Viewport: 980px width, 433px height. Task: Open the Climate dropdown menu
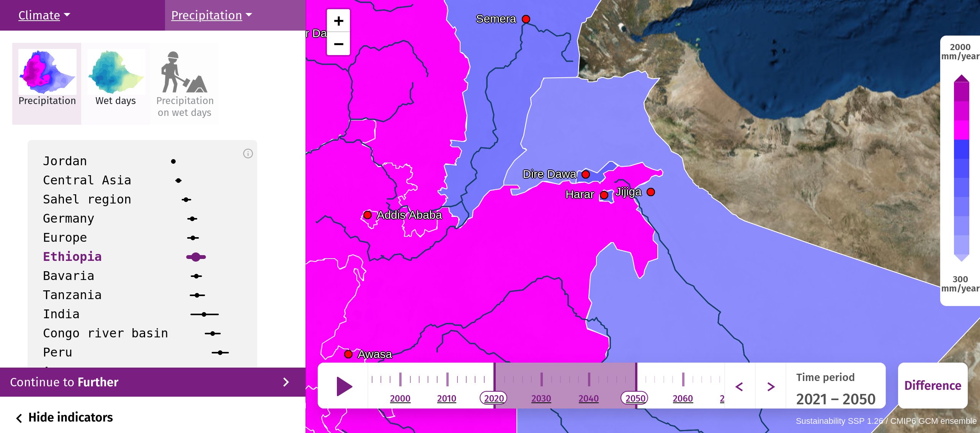tap(44, 15)
